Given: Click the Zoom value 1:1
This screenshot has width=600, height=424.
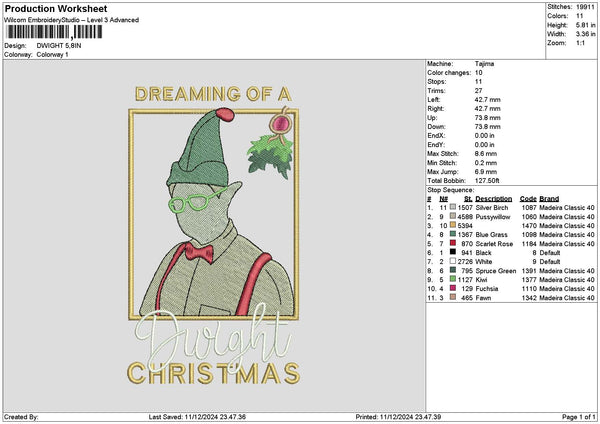Looking at the screenshot, I should pyautogui.click(x=580, y=43).
